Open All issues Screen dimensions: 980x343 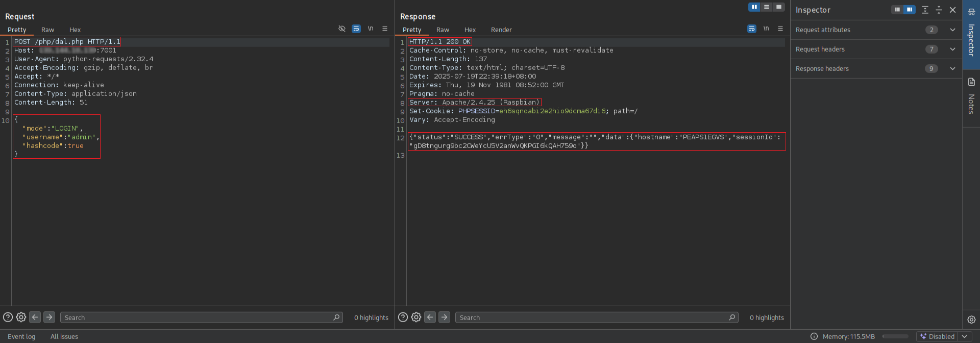click(64, 336)
